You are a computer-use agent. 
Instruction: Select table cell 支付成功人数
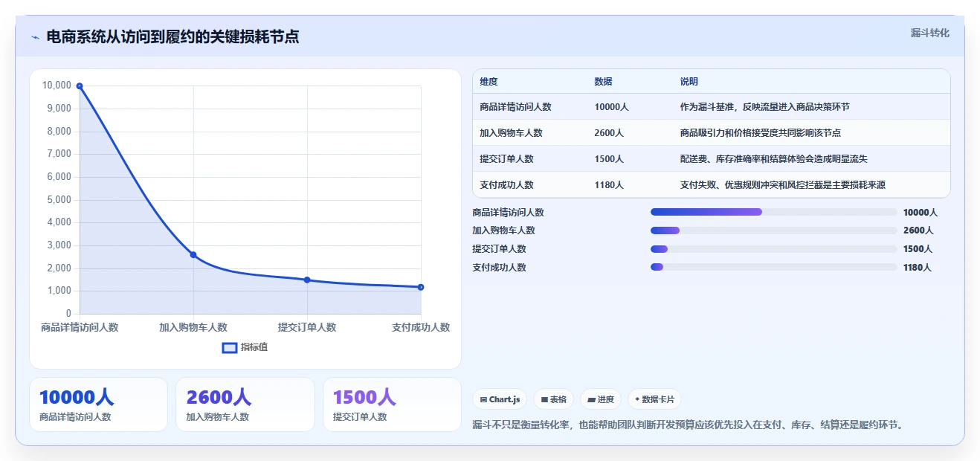[506, 185]
